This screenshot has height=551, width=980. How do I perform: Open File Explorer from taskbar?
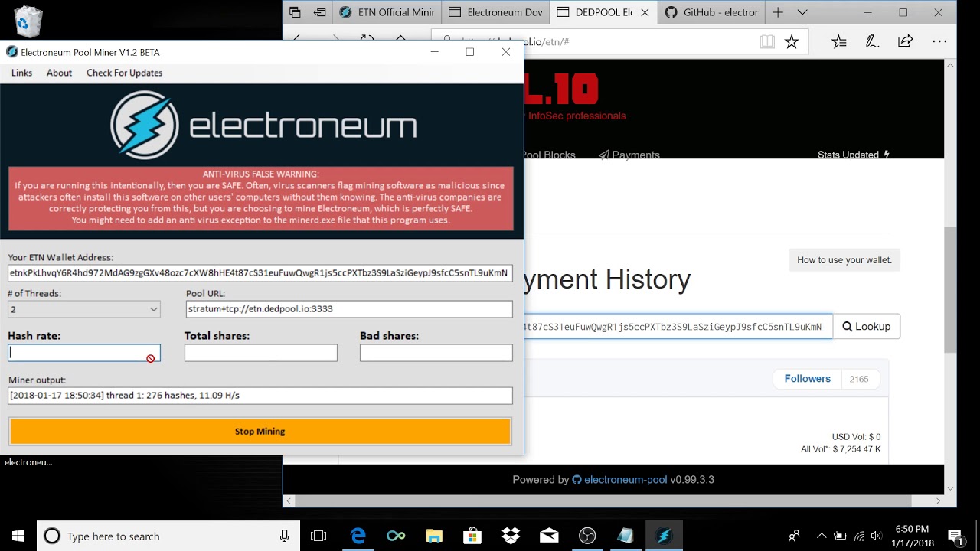tap(434, 536)
